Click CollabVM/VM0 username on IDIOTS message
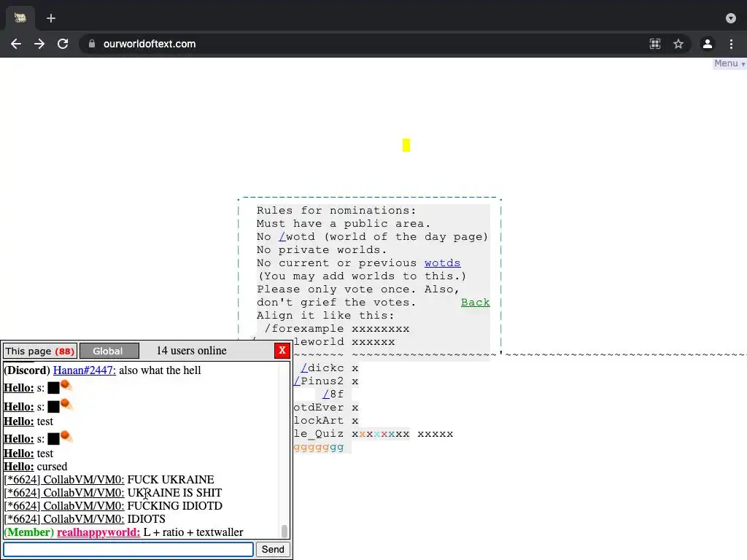The height and width of the screenshot is (560, 747). [x=64, y=518]
